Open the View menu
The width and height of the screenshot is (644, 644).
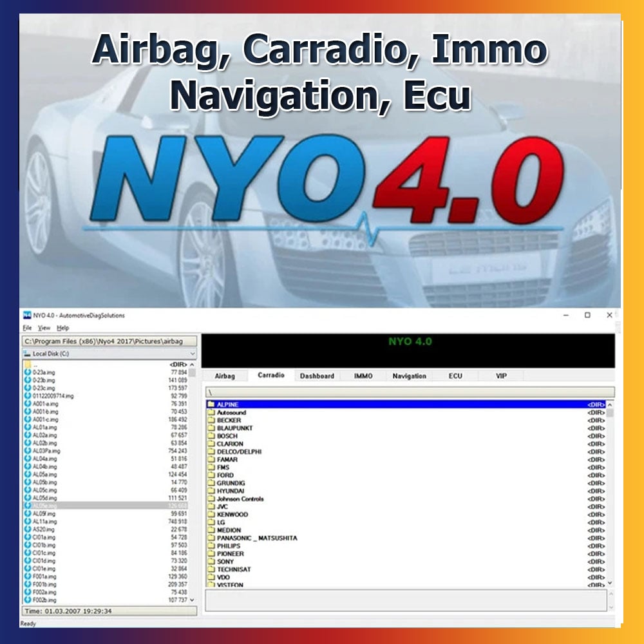(44, 328)
